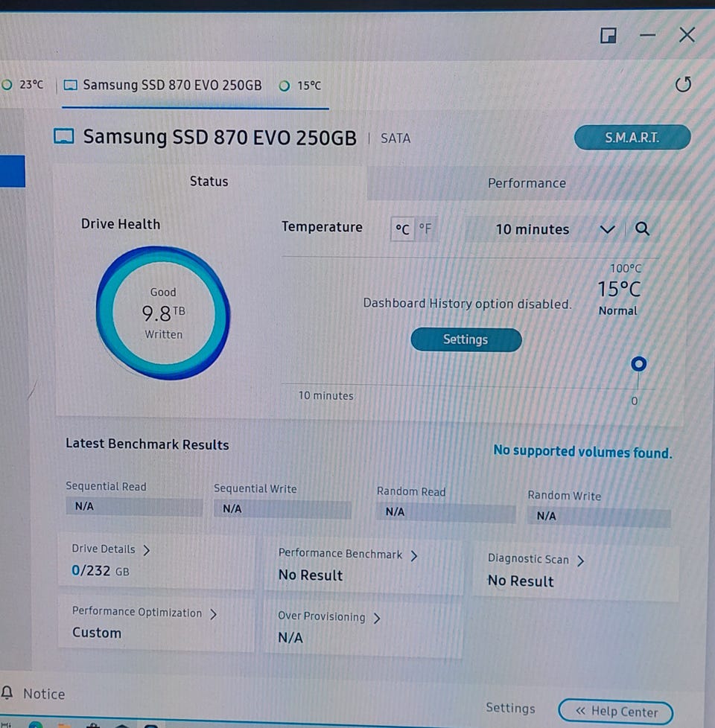The height and width of the screenshot is (728, 715).
Task: Click the Notice label at bottom left
Action: [x=44, y=694]
